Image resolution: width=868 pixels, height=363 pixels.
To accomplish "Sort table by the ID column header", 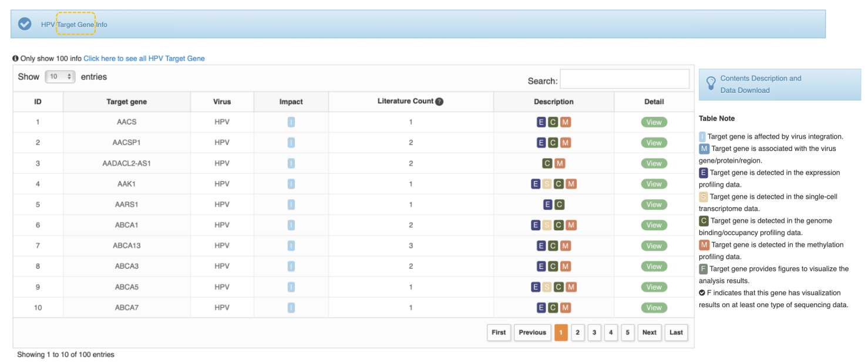I will pyautogui.click(x=38, y=102).
